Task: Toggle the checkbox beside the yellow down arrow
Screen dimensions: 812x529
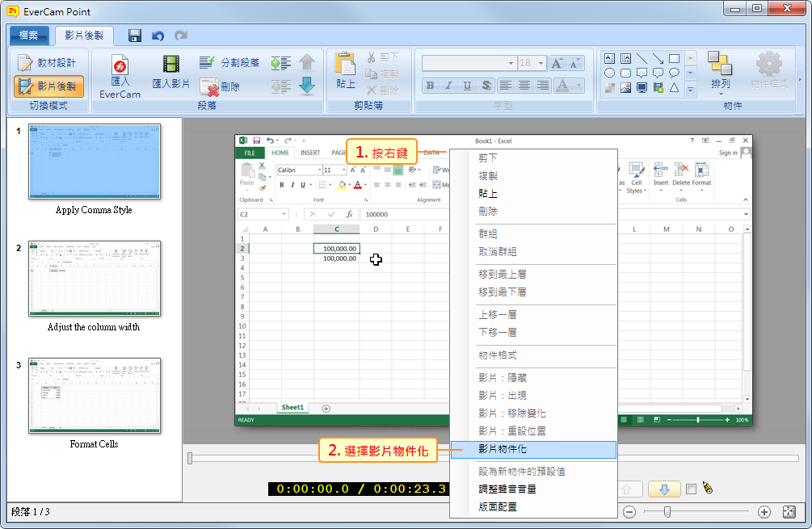Action: [691, 489]
